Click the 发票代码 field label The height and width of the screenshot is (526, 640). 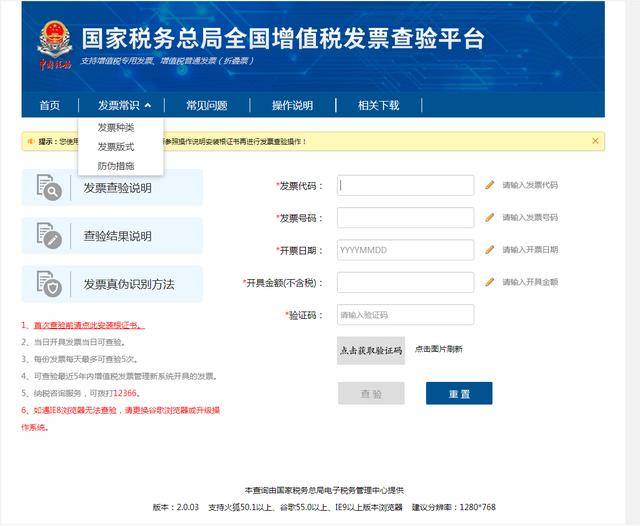[300, 186]
